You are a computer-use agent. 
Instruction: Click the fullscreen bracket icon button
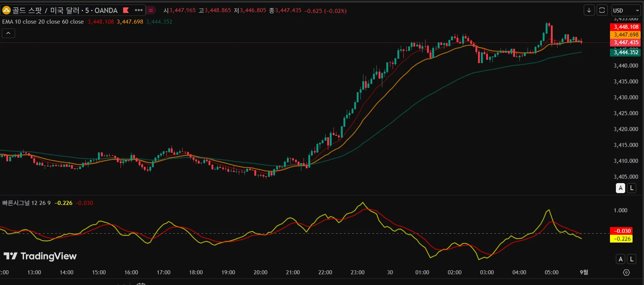(x=602, y=10)
